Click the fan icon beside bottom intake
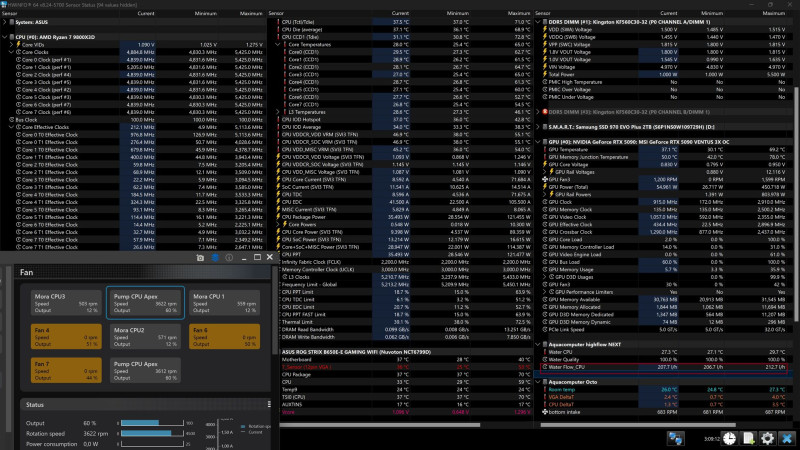The width and height of the screenshot is (800, 450). coord(544,412)
